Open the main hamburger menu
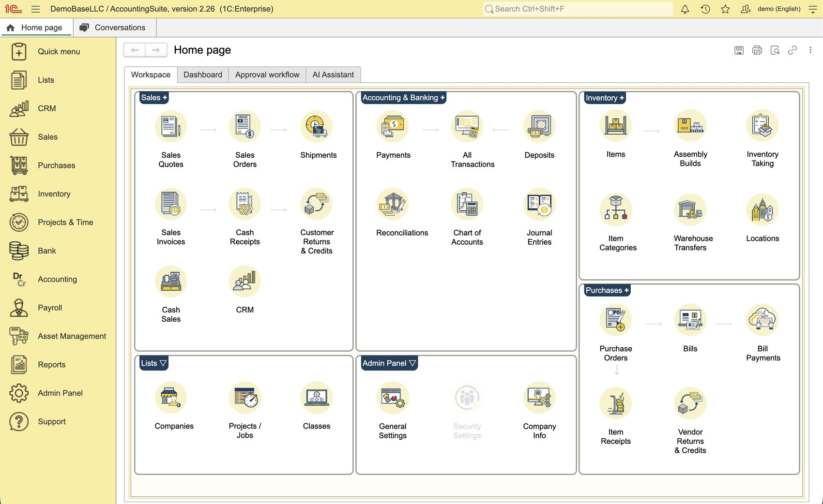The height and width of the screenshot is (504, 823). click(x=35, y=9)
